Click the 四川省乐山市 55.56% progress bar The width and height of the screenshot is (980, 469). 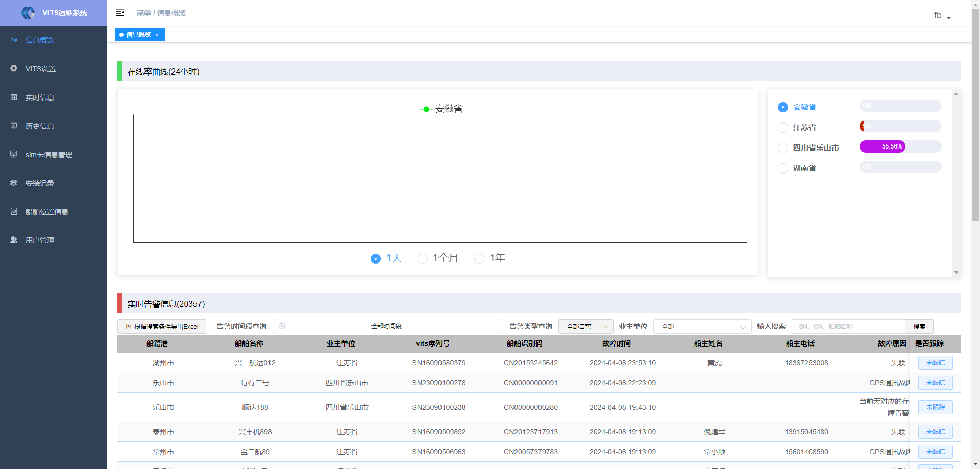tap(900, 146)
